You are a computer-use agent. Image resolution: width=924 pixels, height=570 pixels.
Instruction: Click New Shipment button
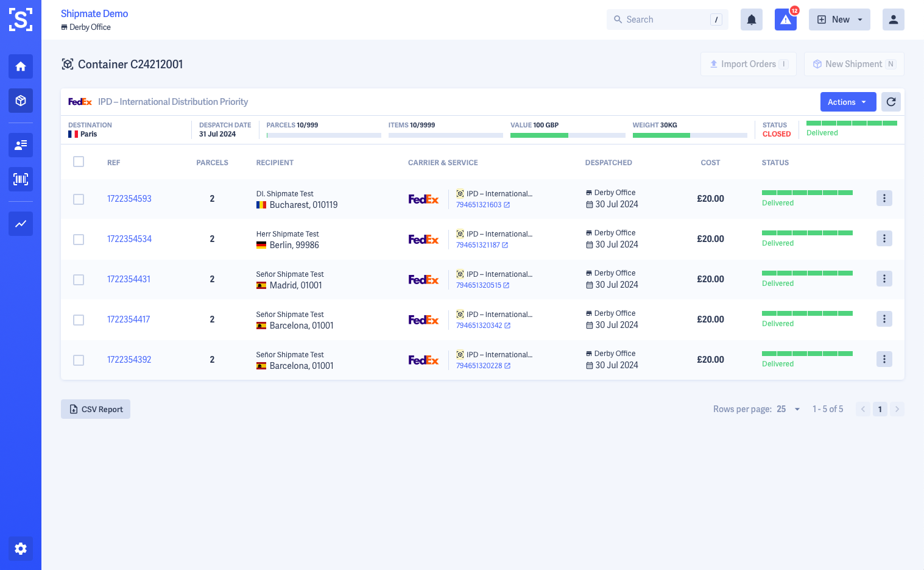click(854, 64)
